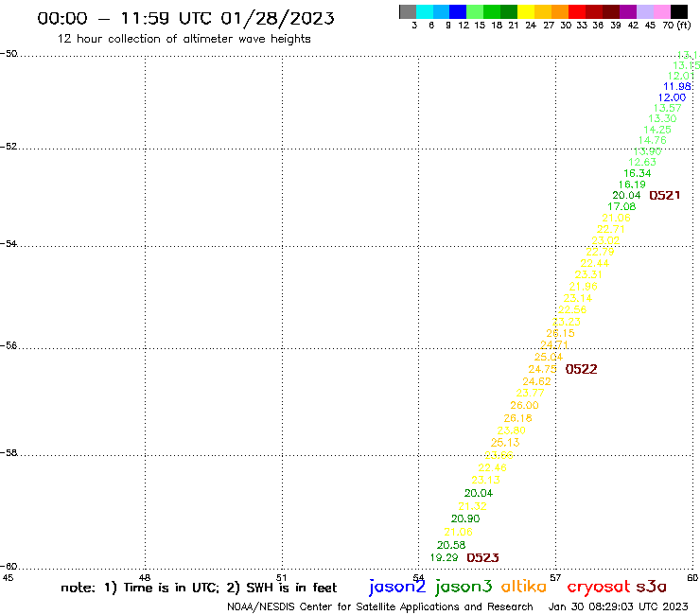Click the gray swatch in the color scale

pyautogui.click(x=408, y=11)
